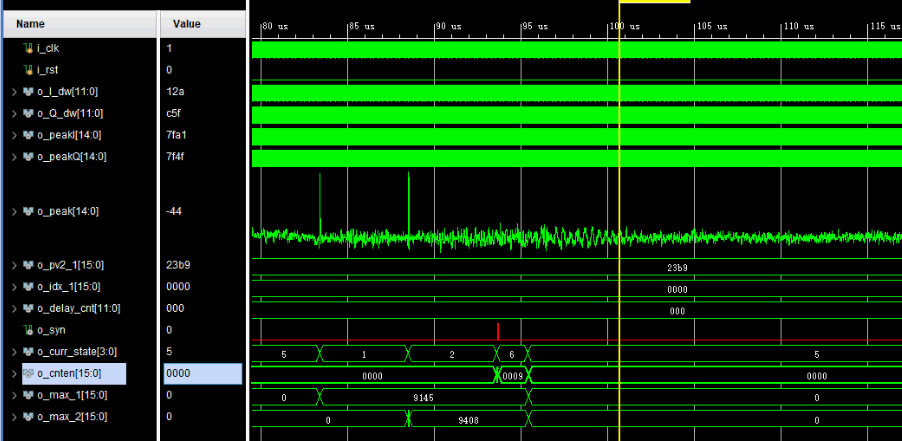Click the 100 us time ruler label
This screenshot has width=902, height=441.
point(625,26)
